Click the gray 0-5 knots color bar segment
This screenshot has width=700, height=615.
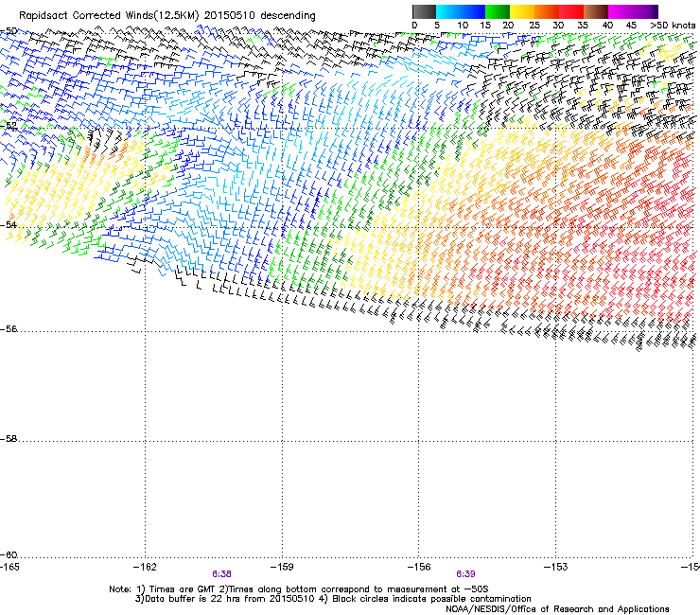click(x=424, y=11)
